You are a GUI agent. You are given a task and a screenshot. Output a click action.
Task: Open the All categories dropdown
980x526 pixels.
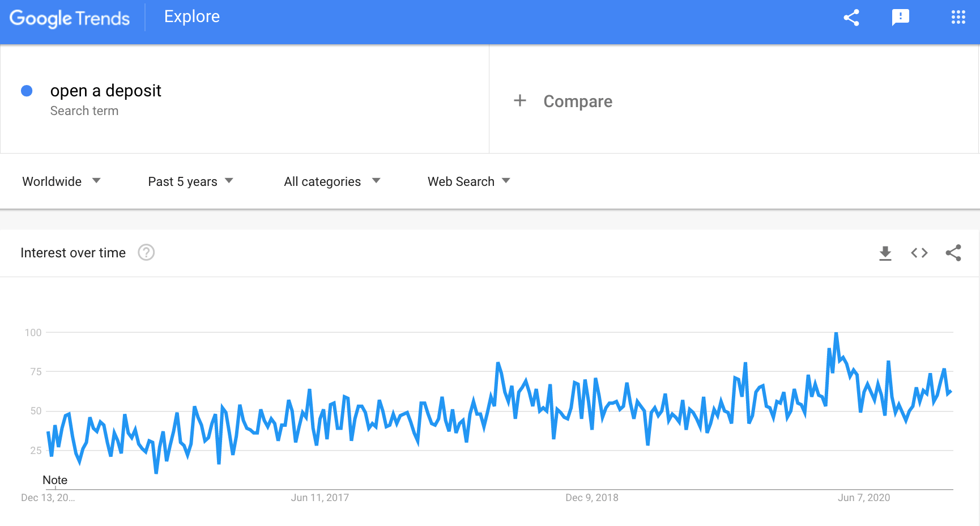(x=332, y=181)
